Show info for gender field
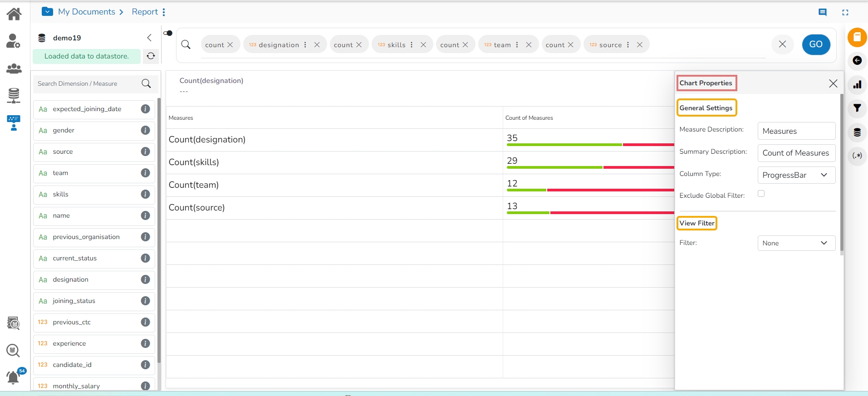The width and height of the screenshot is (868, 396). point(145,130)
